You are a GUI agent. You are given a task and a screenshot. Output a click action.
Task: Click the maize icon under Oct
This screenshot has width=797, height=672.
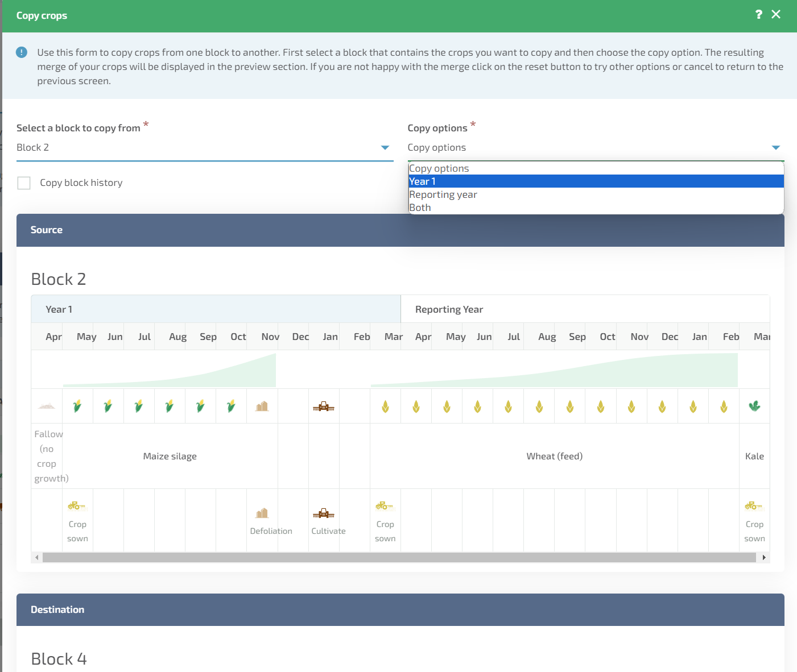(x=231, y=406)
